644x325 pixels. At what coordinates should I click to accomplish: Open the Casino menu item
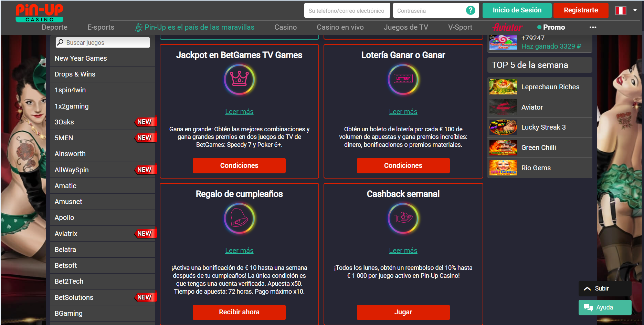[x=285, y=27]
